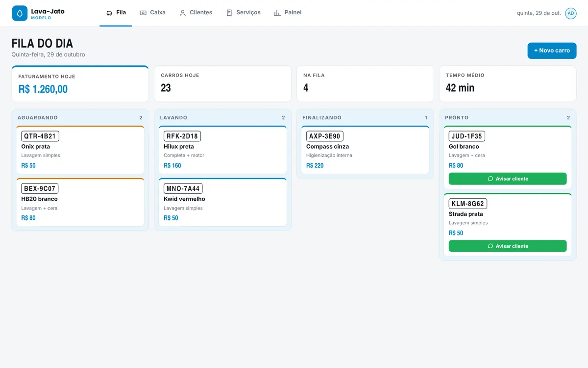Screen dimensions: 588x368
Task: Click the Faturamento value R$ 1.260,00
Action: 43,89
